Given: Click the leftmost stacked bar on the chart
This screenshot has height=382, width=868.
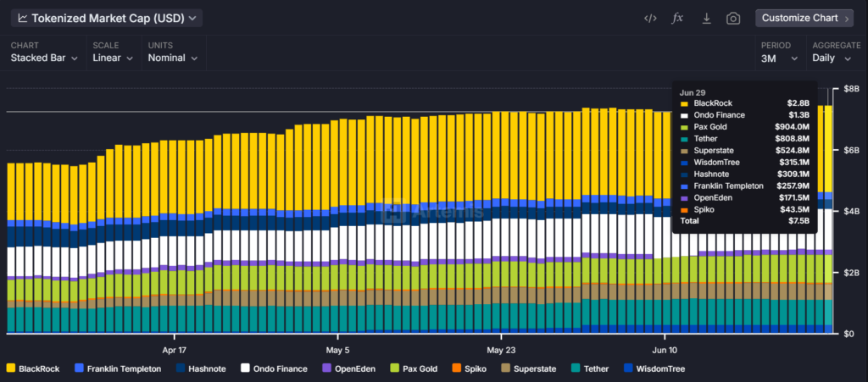Looking at the screenshot, I should point(11,247).
